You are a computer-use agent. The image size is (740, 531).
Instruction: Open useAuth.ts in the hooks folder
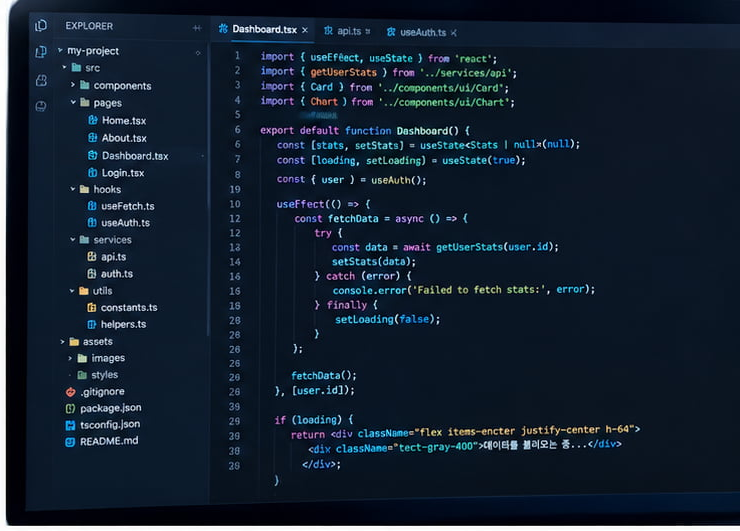click(125, 223)
